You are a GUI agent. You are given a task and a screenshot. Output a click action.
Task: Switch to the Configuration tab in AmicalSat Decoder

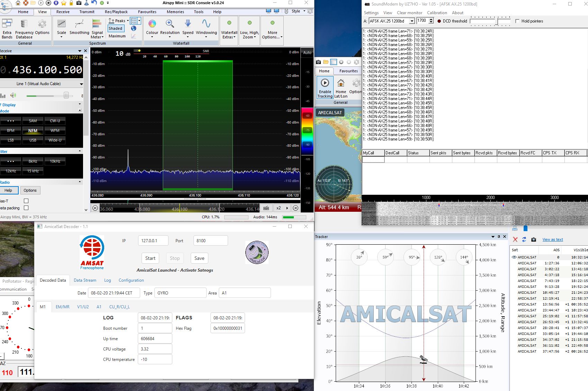click(131, 280)
